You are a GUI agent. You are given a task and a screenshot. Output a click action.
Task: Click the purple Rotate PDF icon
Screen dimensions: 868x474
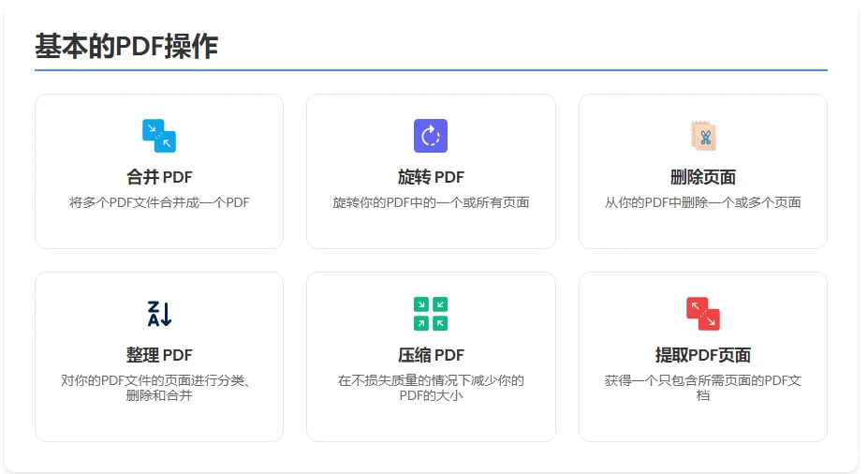431,136
